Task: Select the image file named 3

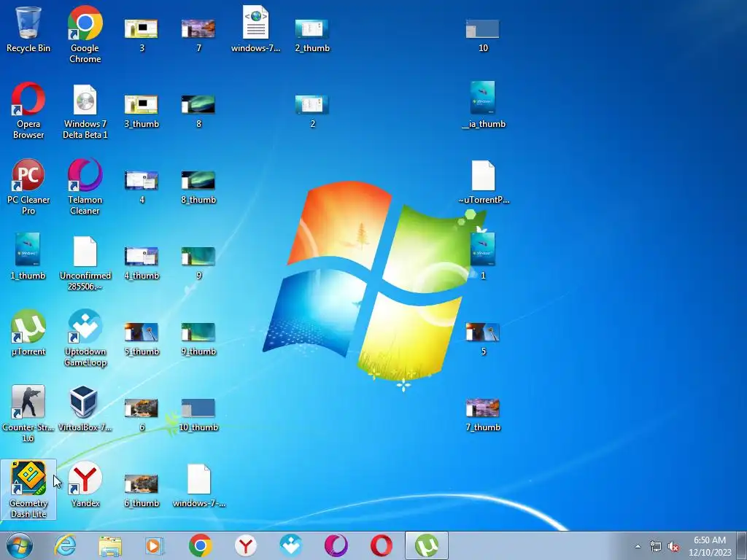Action: pos(142,35)
